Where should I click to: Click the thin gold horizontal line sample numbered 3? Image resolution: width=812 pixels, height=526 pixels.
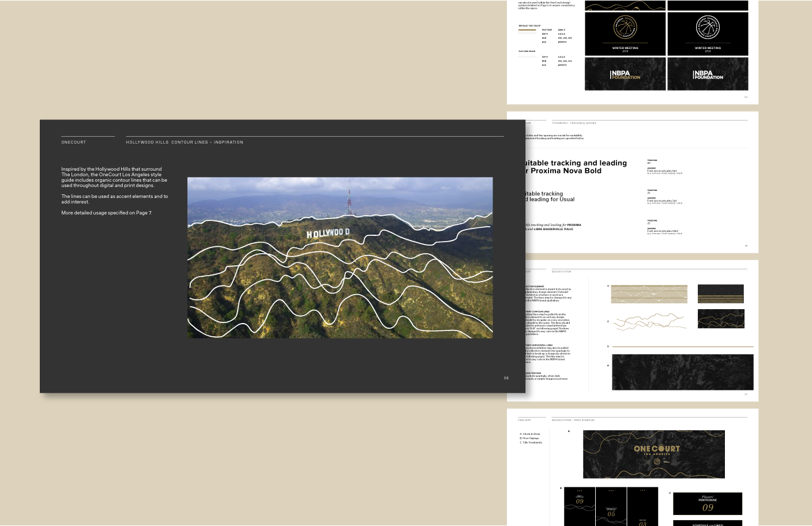682,347
